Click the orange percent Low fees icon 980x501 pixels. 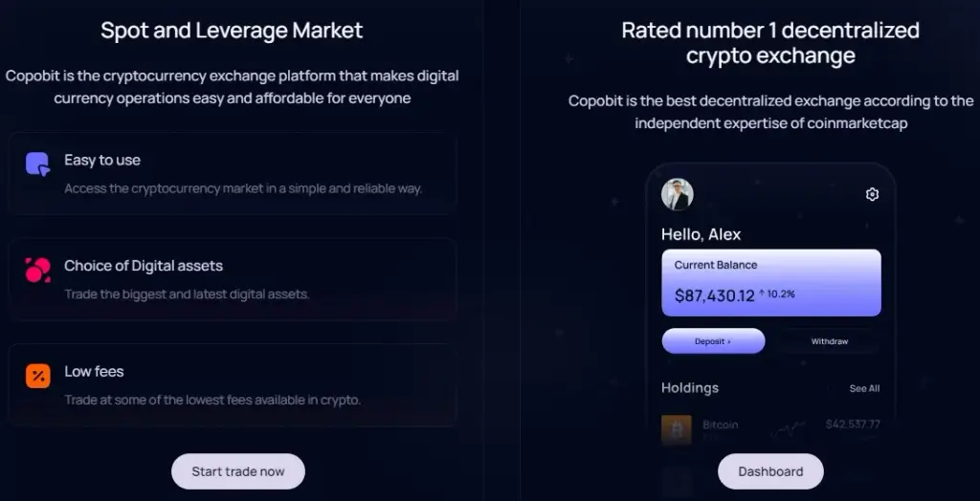click(37, 376)
